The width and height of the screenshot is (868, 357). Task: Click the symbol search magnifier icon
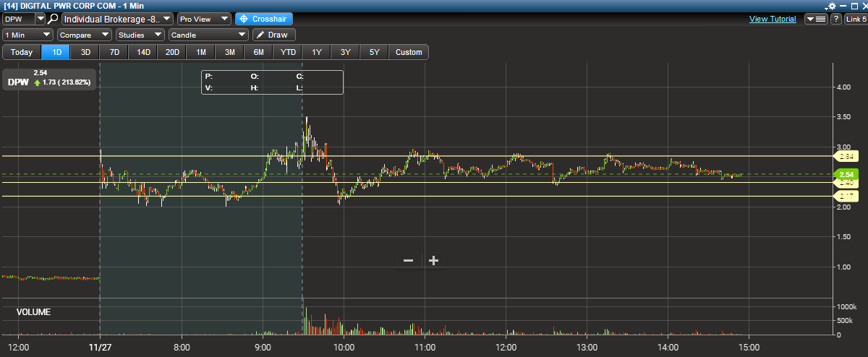(53, 19)
